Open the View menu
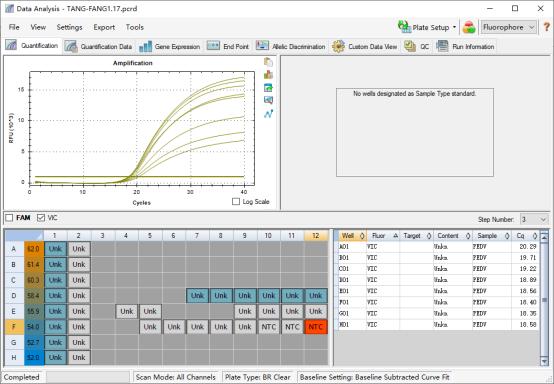This screenshot has height=384, width=554. click(38, 27)
